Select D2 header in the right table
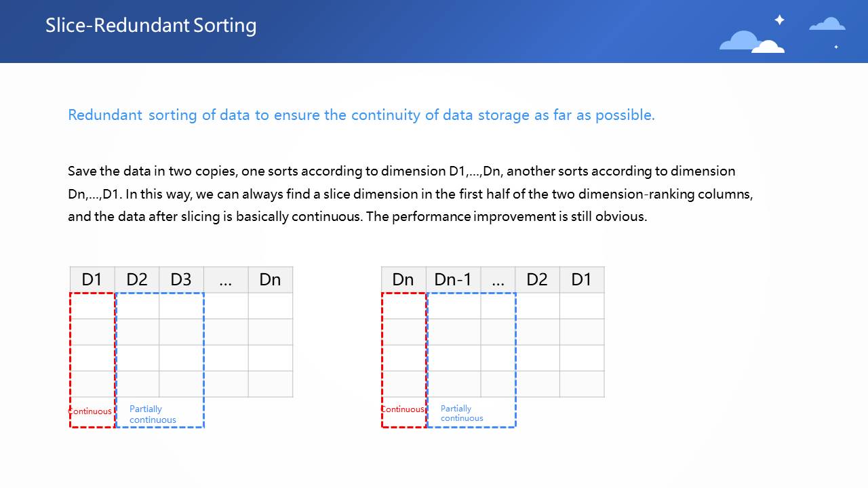868x488 pixels. click(x=537, y=279)
